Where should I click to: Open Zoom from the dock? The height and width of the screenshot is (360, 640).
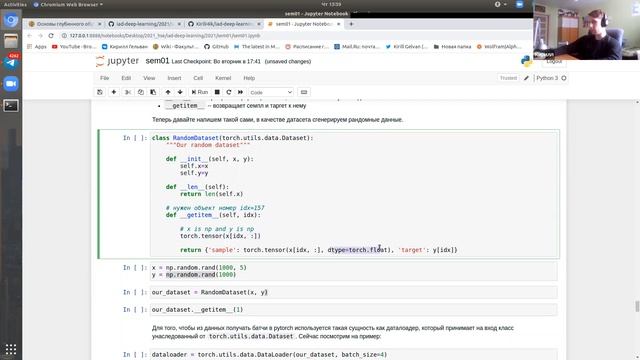point(11,84)
